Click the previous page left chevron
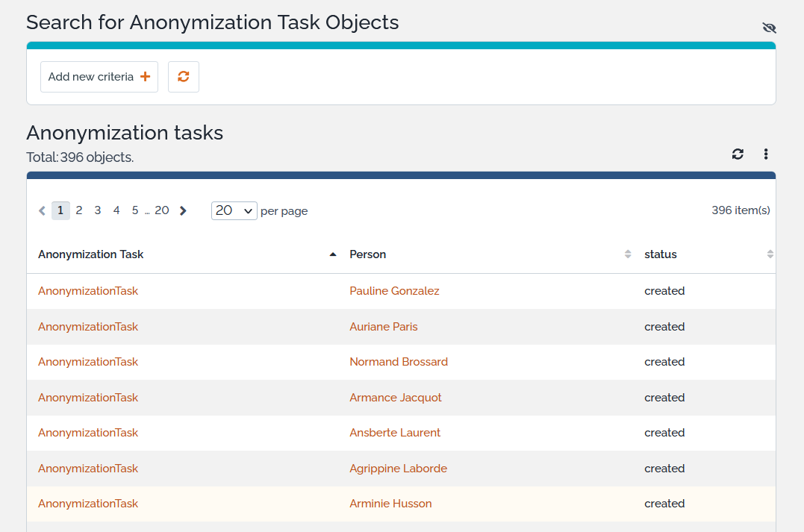 (42, 210)
